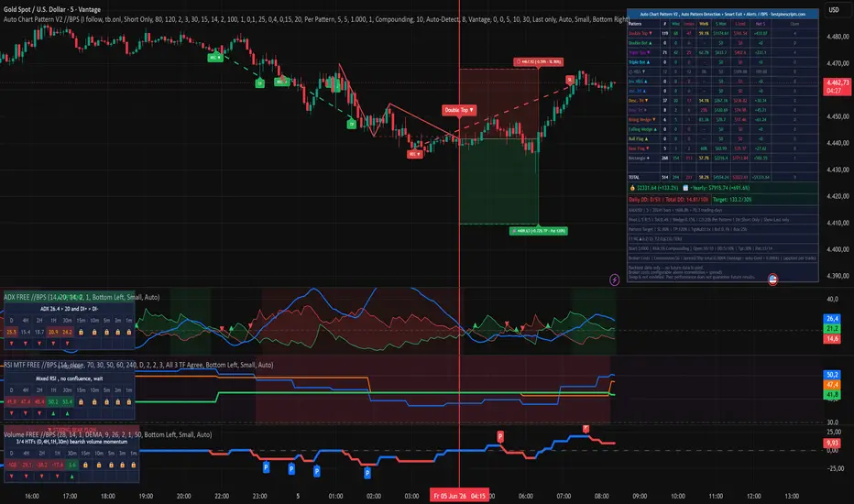854x504 pixels.
Task: Click the 10m lock icon in ADX table
Action: click(x=93, y=332)
